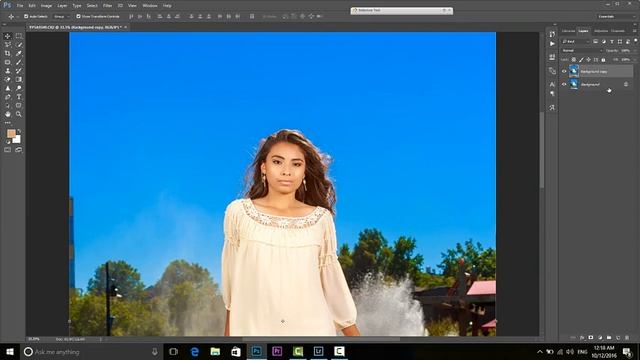Select the Dodge tool

coord(19,88)
